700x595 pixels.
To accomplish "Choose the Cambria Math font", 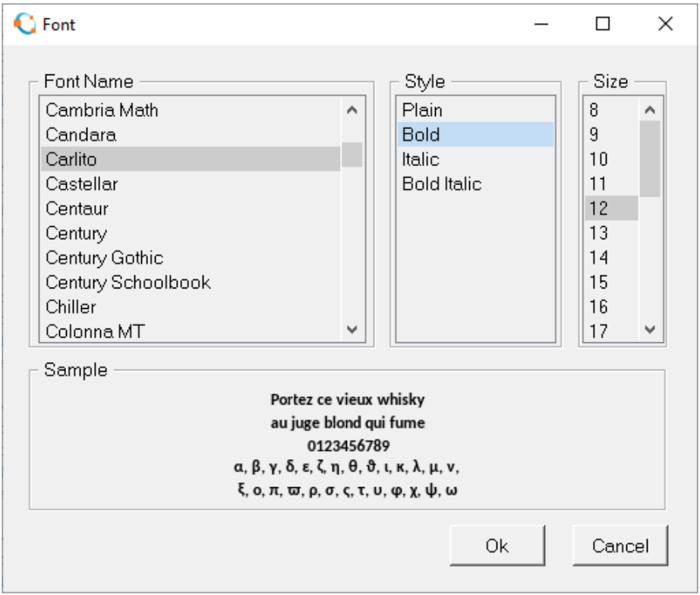I will (x=191, y=110).
